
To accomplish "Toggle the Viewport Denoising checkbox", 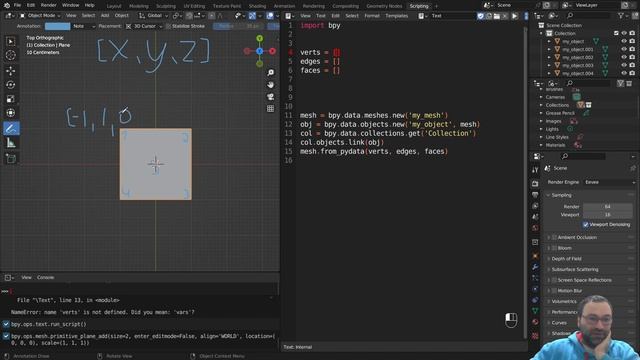I will (x=586, y=224).
